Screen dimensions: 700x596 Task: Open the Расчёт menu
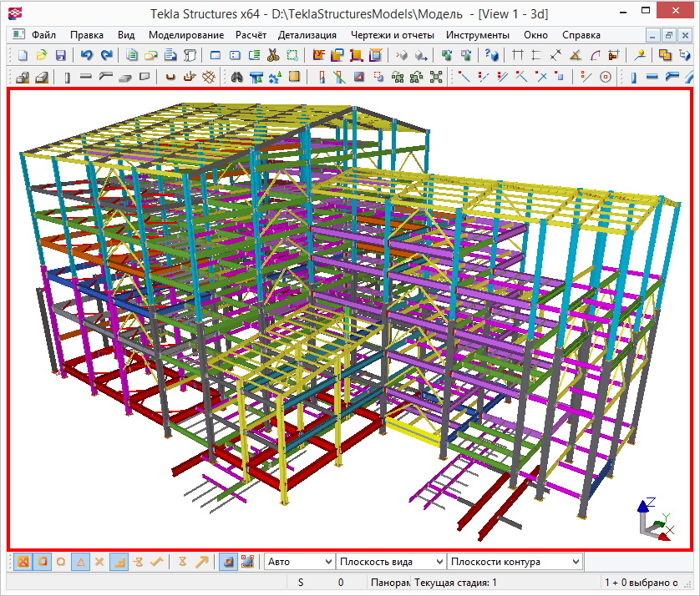click(x=251, y=35)
